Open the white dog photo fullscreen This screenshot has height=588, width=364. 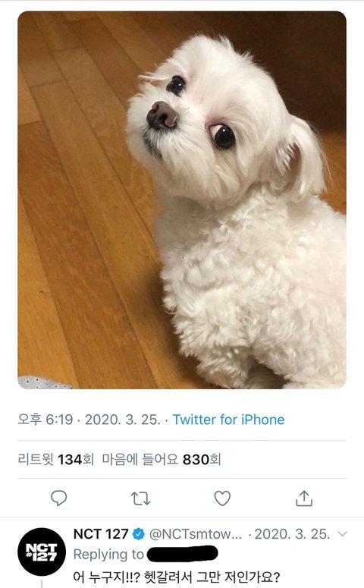coord(182,200)
